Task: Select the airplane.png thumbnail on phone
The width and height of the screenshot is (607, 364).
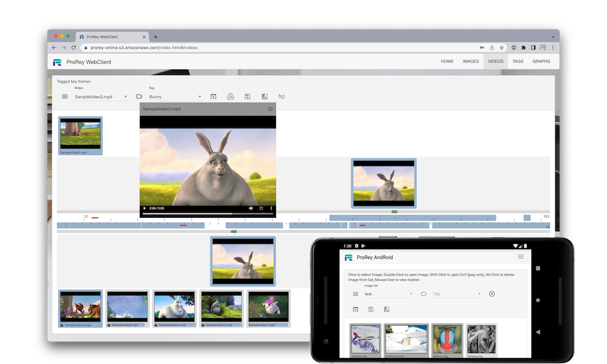Action: click(x=365, y=340)
